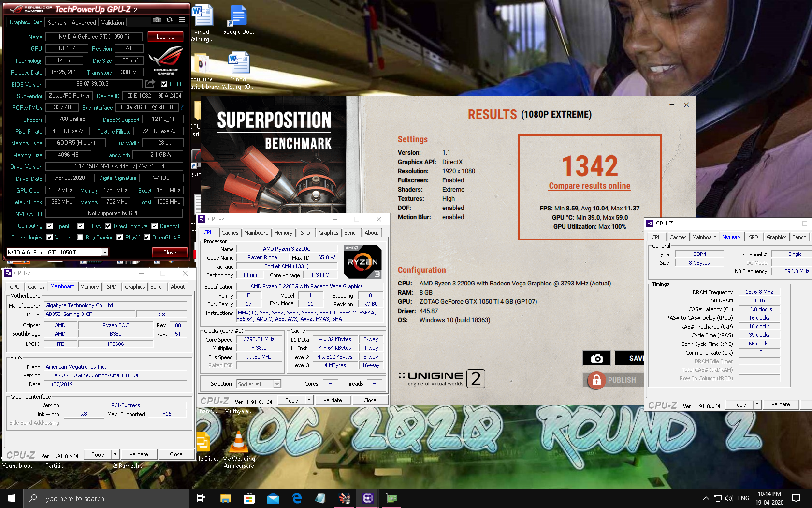The width and height of the screenshot is (812, 508).
Task: Click the GPU-Z screenshot camera icon
Action: [157, 20]
